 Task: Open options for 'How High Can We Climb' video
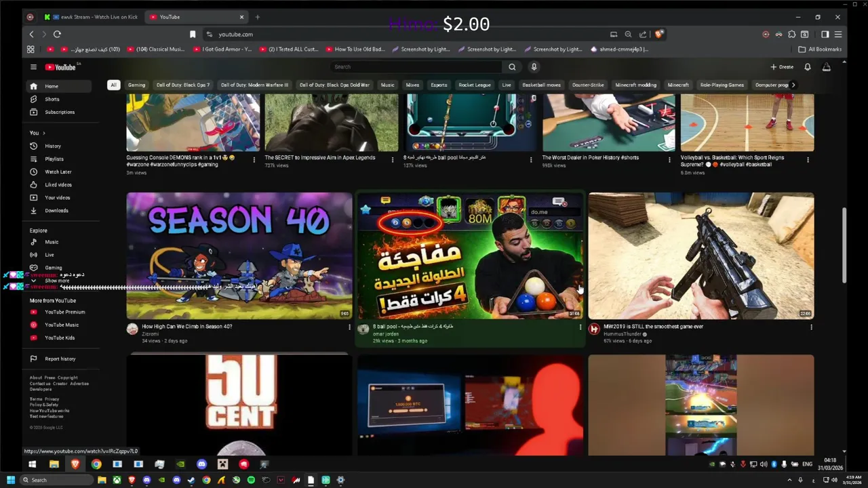pyautogui.click(x=349, y=327)
